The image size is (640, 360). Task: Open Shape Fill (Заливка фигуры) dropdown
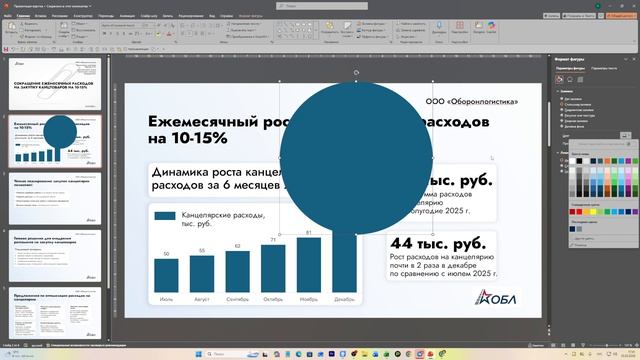[371, 24]
